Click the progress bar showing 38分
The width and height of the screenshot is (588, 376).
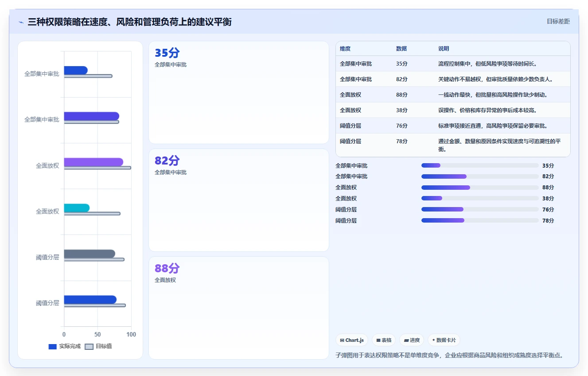(480, 198)
